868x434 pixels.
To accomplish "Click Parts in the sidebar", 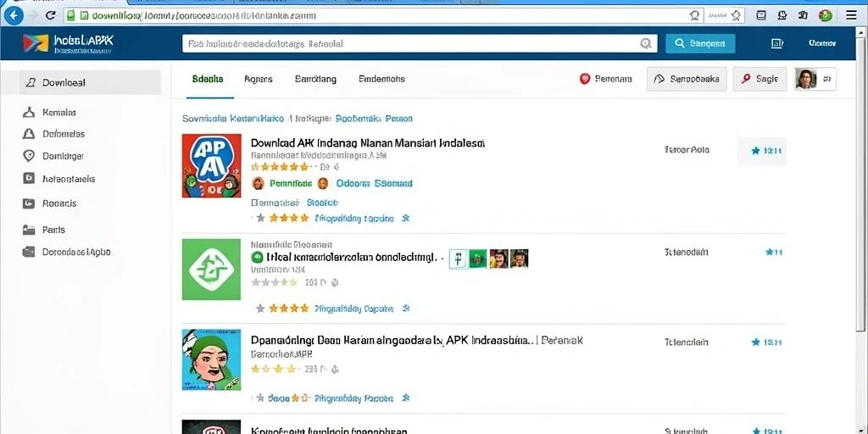I will point(53,230).
